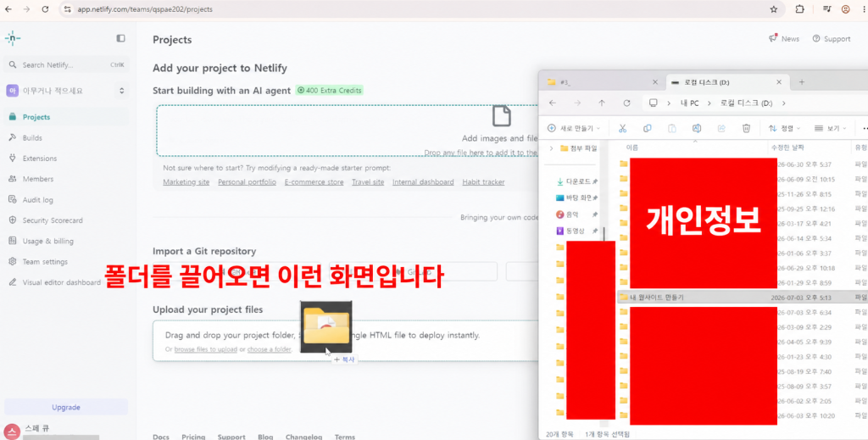This screenshot has width=868, height=440.
Task: Open the 보기 view dropdown
Action: (831, 128)
